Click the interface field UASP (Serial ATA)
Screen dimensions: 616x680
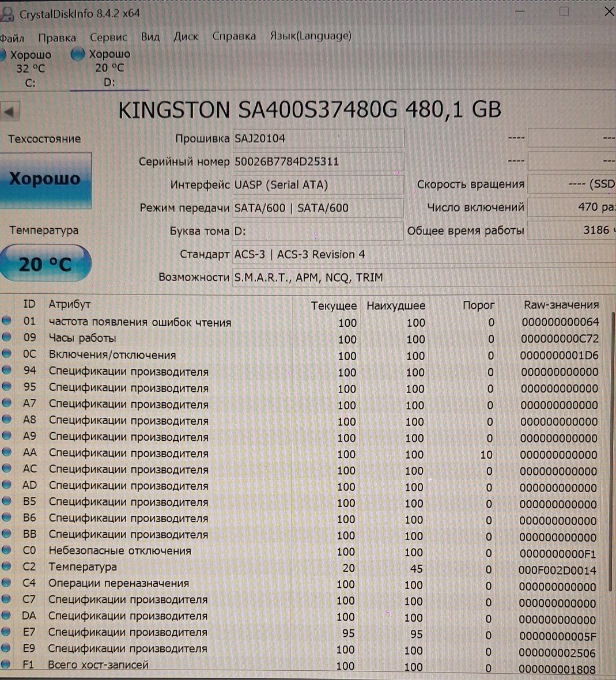(318, 185)
